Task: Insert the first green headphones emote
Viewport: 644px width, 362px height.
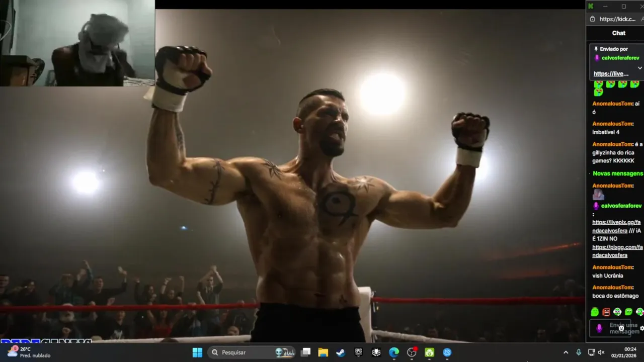Action: click(x=617, y=312)
